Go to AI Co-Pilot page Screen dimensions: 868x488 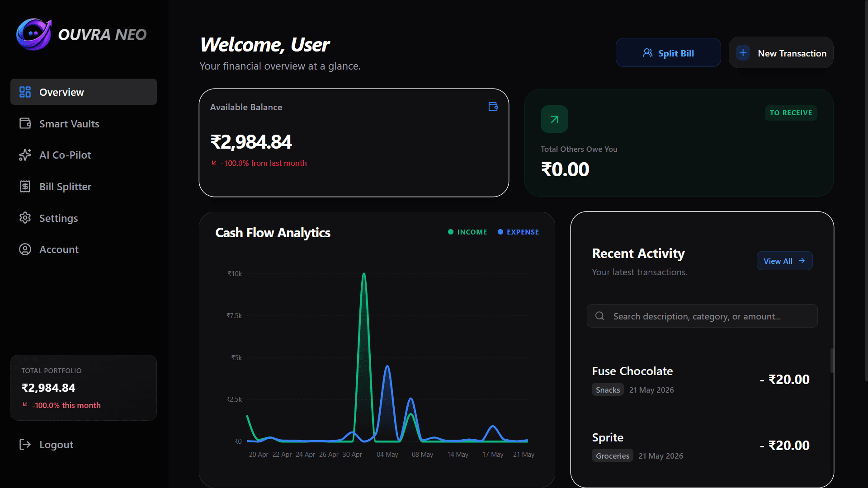click(x=84, y=155)
